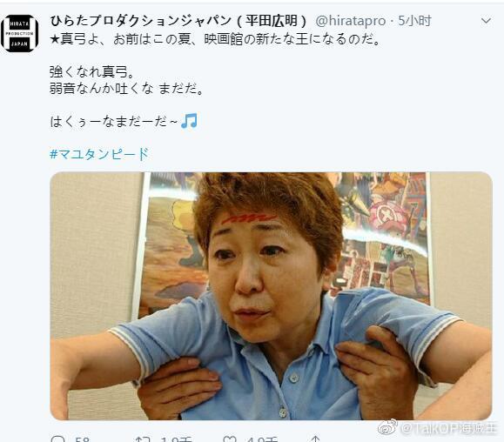Click the Weibo eye logo watermark
Screen dimensions: 504x442
[x=387, y=427]
